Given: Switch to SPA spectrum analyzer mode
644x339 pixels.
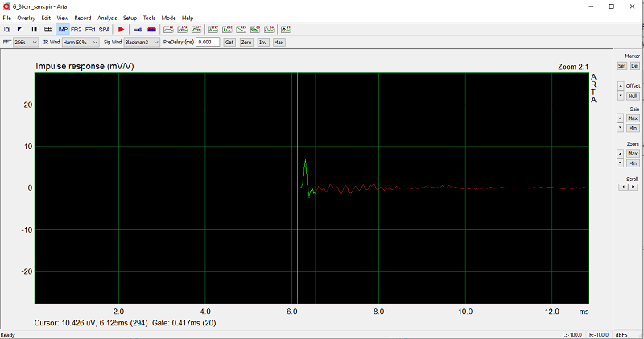Looking at the screenshot, I should 105,29.
